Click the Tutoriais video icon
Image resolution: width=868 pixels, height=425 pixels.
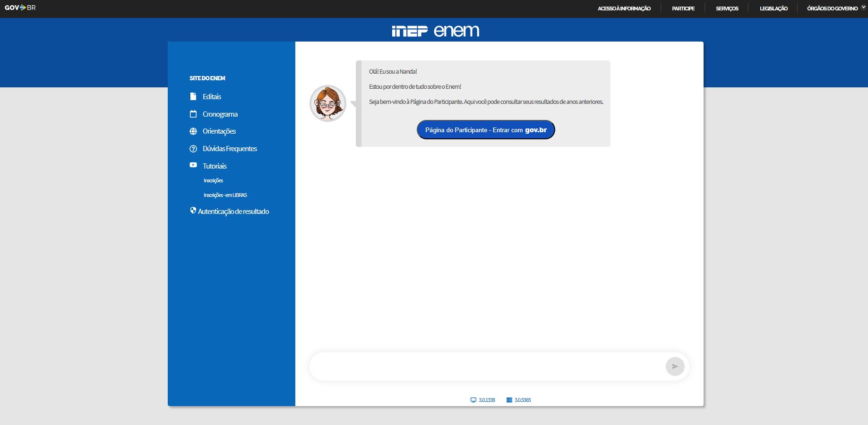(x=193, y=165)
